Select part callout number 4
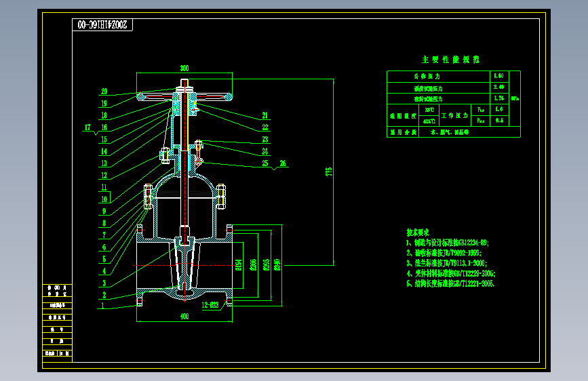Viewport: 588px width, 381px height. coord(104,271)
